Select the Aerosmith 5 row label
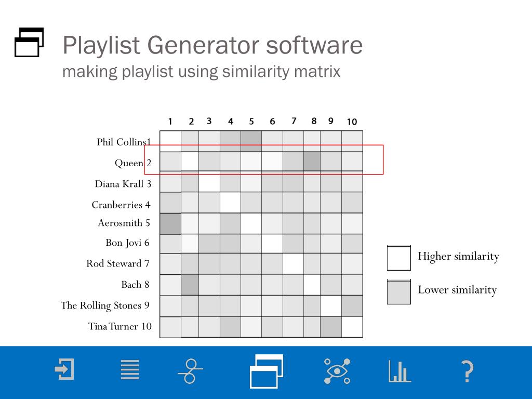This screenshot has width=532, height=399. click(x=124, y=223)
